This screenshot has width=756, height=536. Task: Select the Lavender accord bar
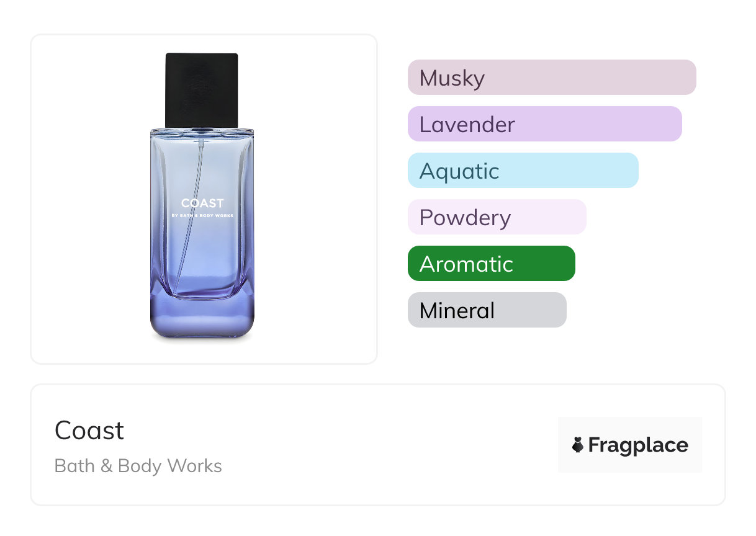click(x=545, y=124)
